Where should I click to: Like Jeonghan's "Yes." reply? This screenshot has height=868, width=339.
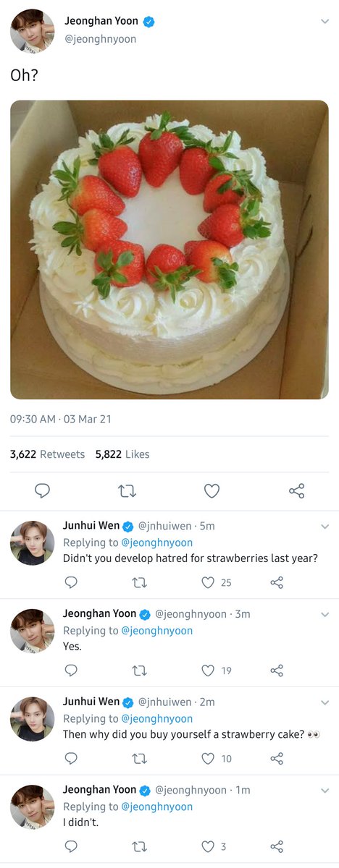pos(217,671)
